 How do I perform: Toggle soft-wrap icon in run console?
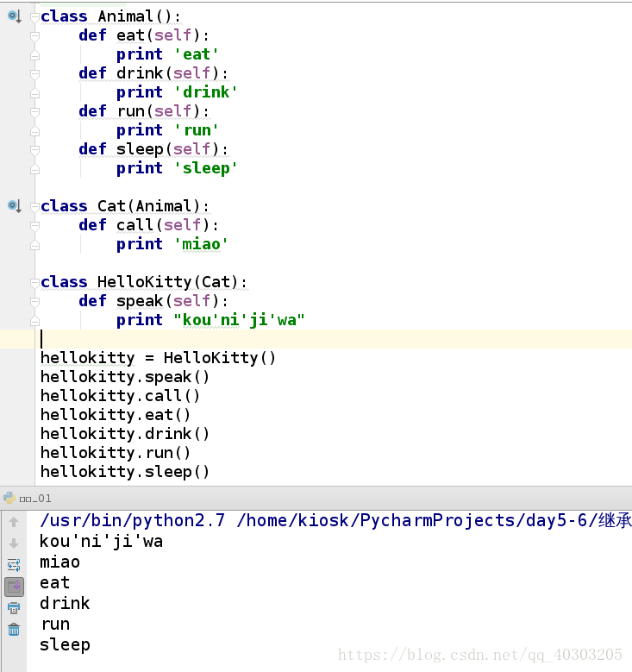coord(14,565)
